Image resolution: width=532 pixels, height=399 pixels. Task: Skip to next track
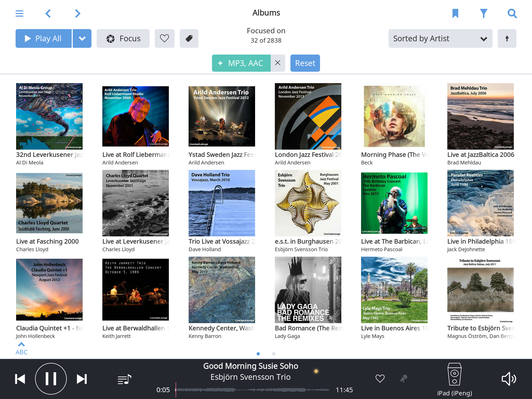[x=82, y=379]
